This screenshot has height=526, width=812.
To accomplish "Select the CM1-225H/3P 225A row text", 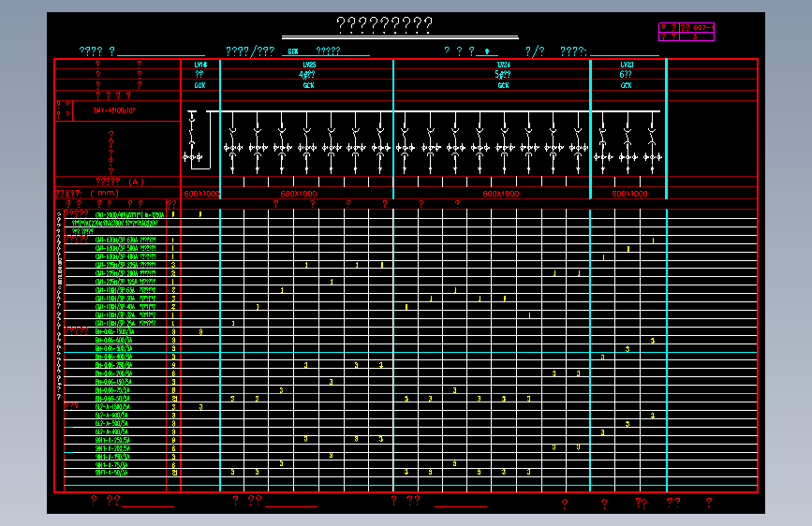I will click(125, 265).
